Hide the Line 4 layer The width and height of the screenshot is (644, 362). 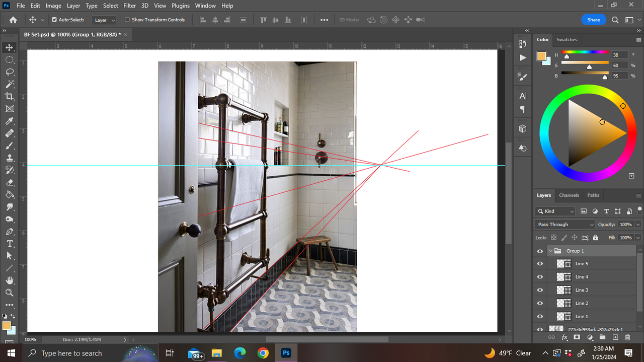click(x=540, y=277)
